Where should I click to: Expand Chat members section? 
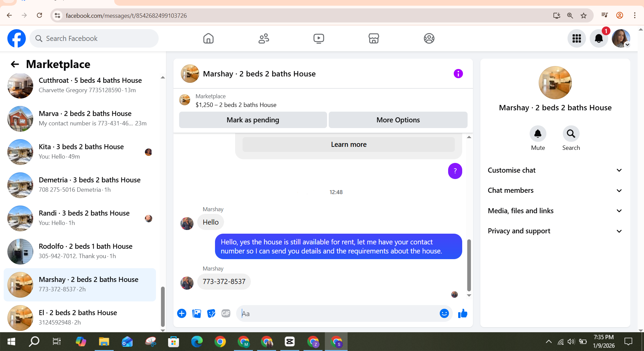click(555, 190)
